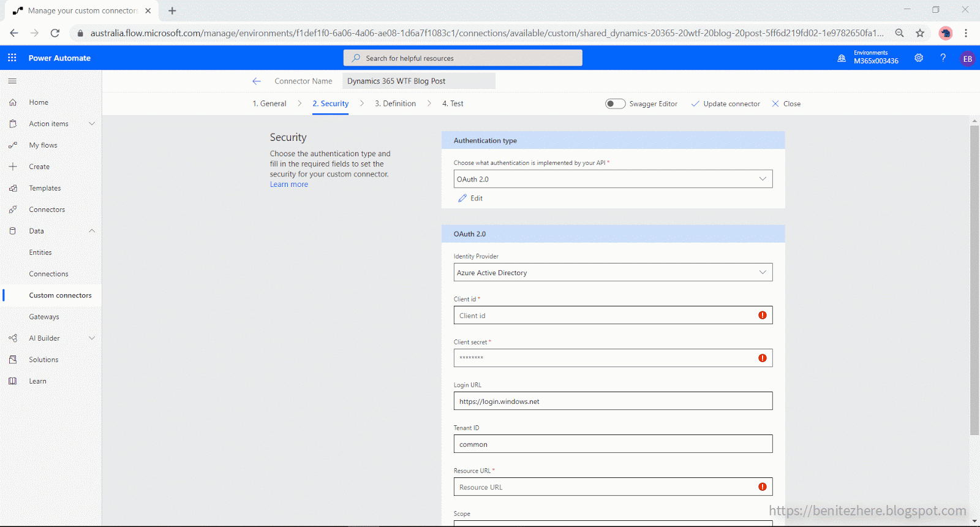
Task: Select the 2. Security step
Action: (x=331, y=104)
